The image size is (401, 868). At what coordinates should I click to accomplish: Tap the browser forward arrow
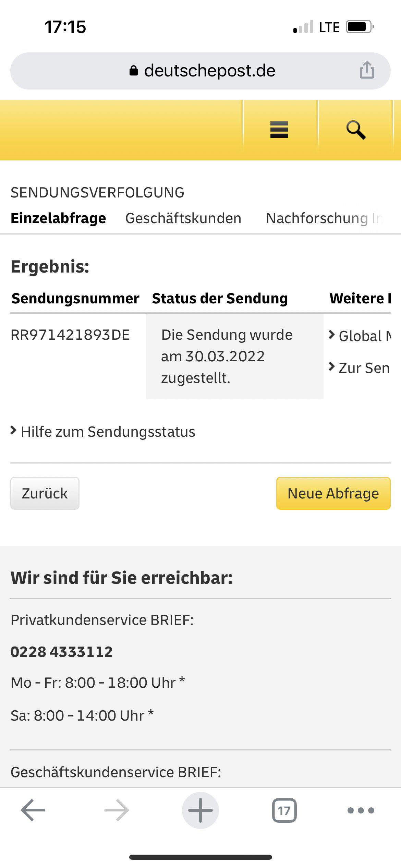pyautogui.click(x=117, y=810)
